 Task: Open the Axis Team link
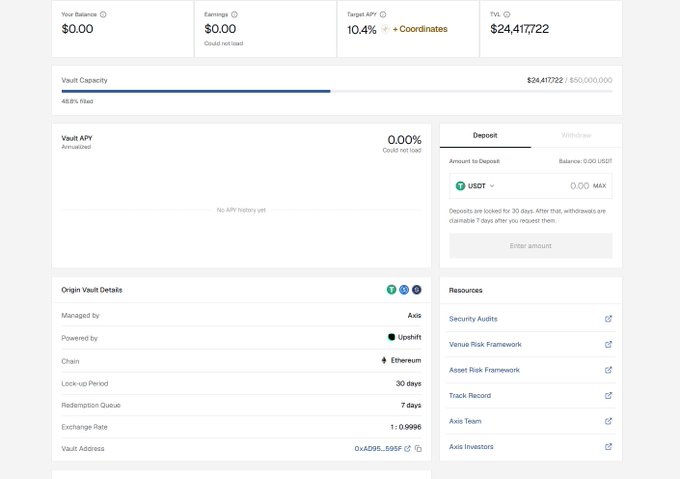click(465, 421)
